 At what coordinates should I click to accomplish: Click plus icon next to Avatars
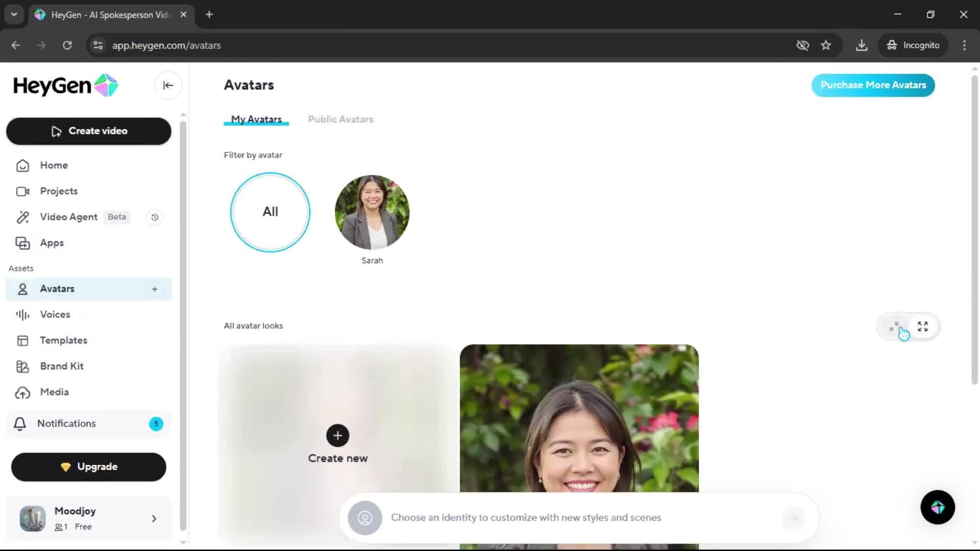tap(155, 289)
